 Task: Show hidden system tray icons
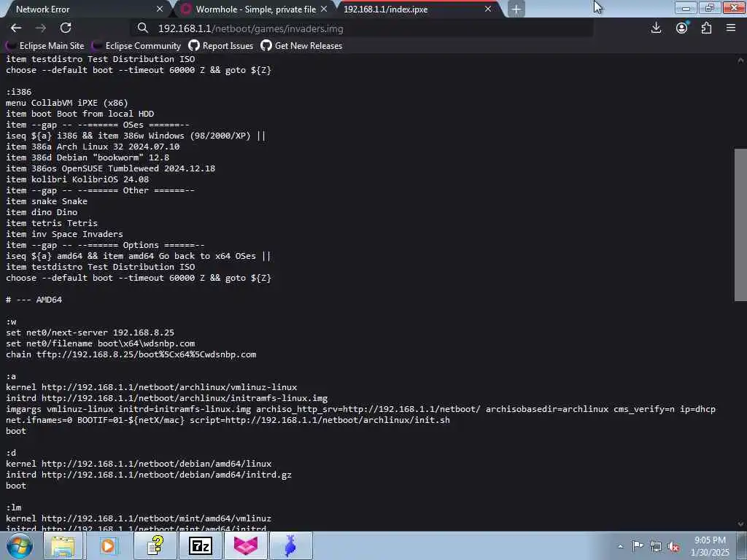tap(620, 546)
